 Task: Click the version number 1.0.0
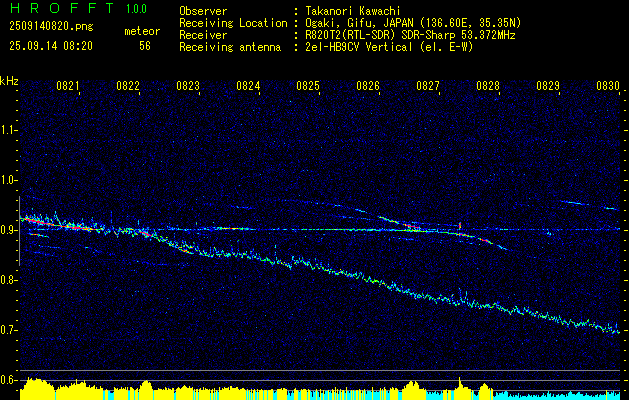point(136,9)
